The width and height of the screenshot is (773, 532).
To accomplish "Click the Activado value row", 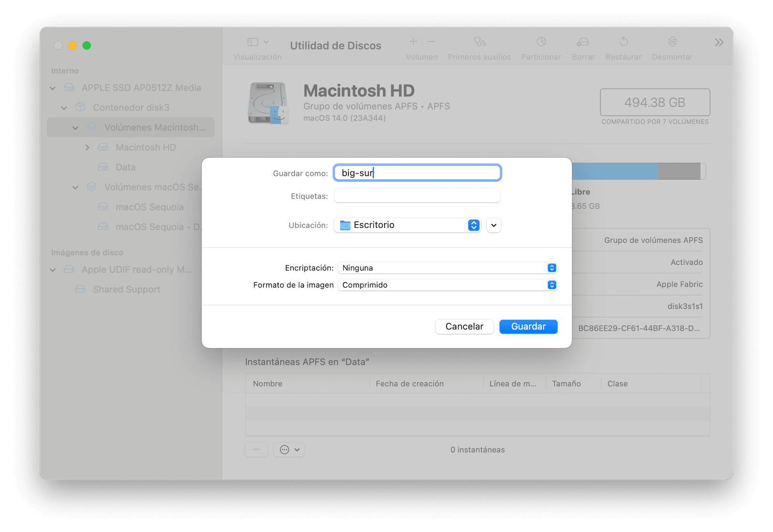I will (687, 262).
